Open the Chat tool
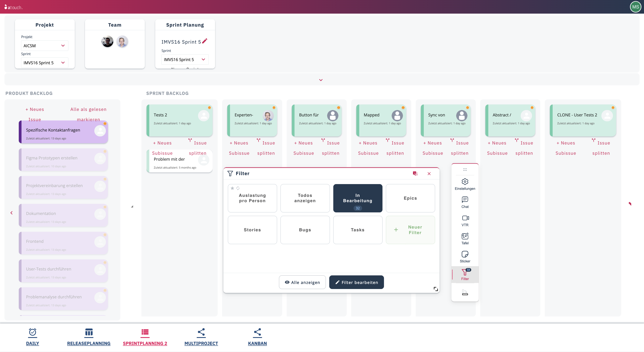644x352 pixels. pos(465,202)
